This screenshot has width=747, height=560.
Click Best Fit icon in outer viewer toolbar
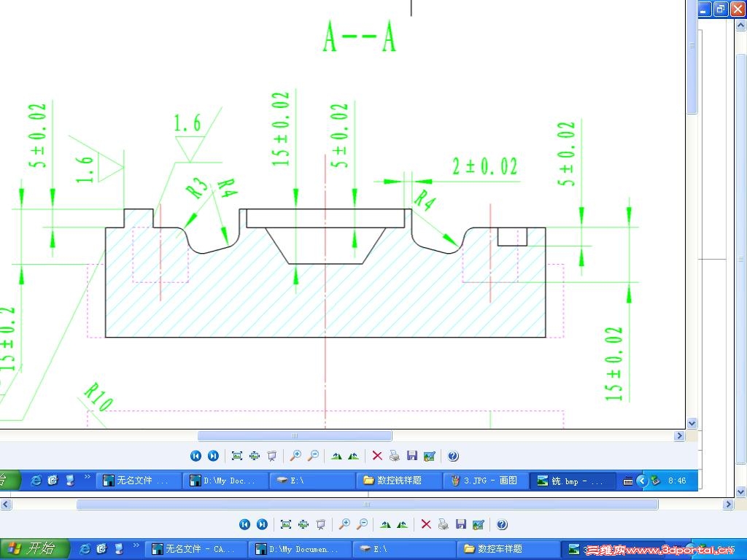[286, 524]
